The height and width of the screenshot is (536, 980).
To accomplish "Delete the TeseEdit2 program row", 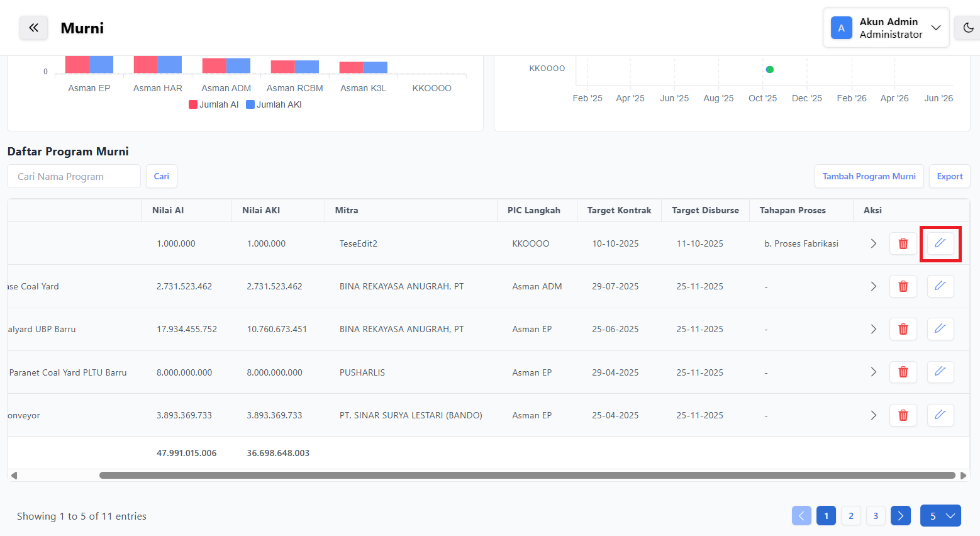I will 903,243.
